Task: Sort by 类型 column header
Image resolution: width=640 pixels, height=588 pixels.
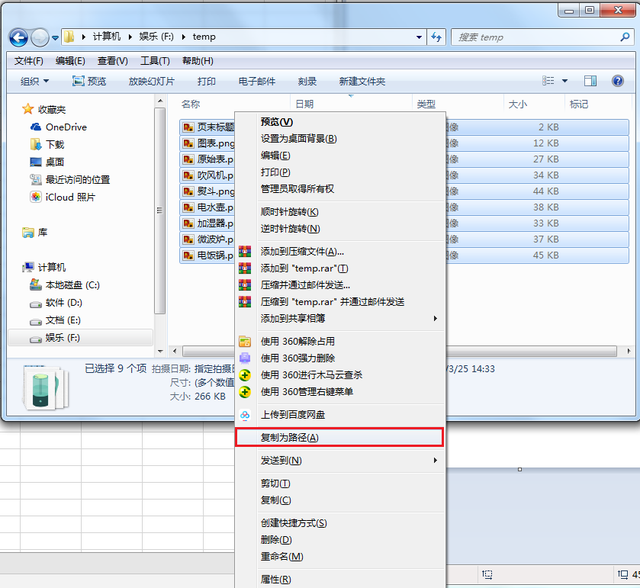Action: (x=426, y=104)
